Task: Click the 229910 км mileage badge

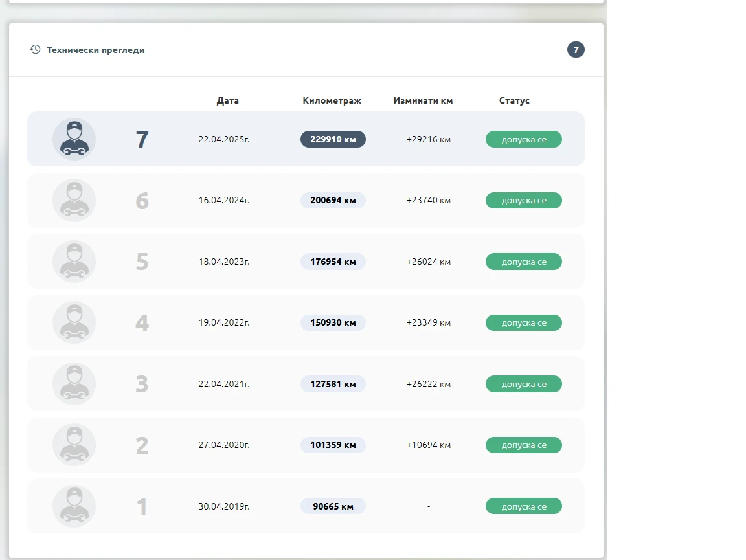Action: tap(333, 139)
